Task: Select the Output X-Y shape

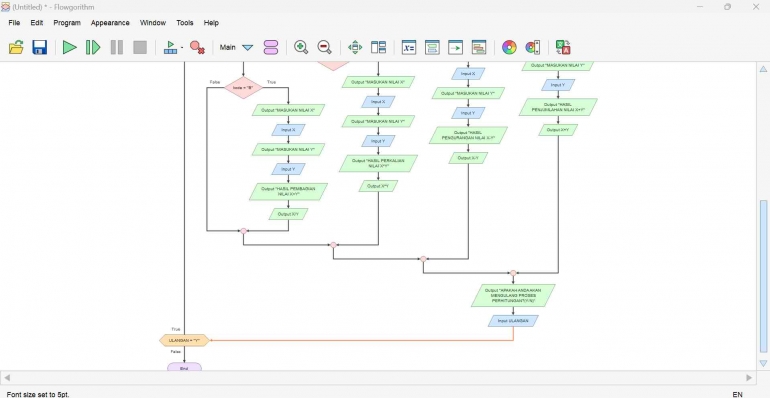Action: [468, 158]
